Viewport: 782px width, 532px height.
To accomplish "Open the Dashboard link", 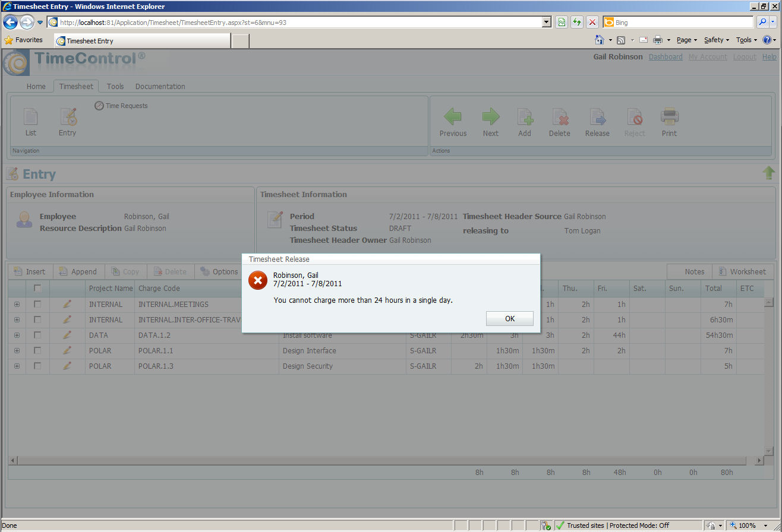I will click(666, 57).
